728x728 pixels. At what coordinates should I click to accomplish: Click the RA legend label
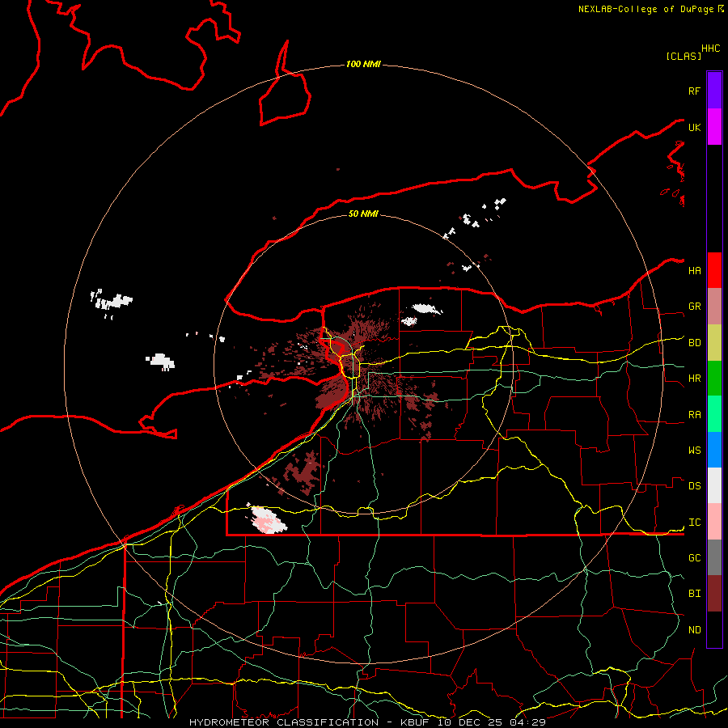(x=694, y=415)
